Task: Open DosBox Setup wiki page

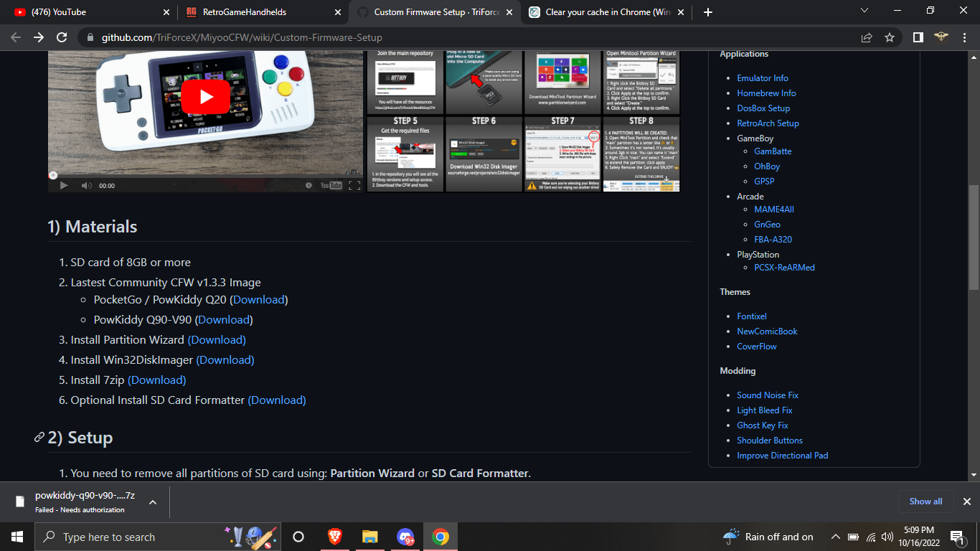Action: (763, 108)
